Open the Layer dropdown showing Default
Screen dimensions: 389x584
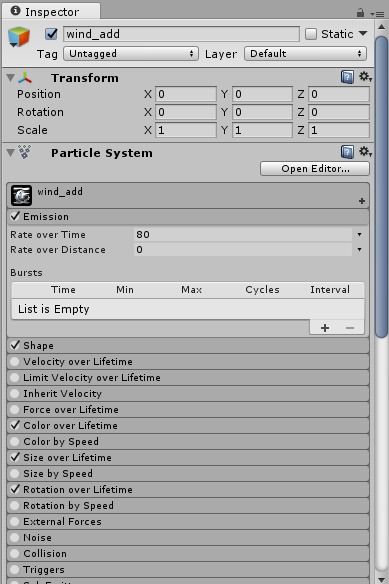[x=306, y=54]
